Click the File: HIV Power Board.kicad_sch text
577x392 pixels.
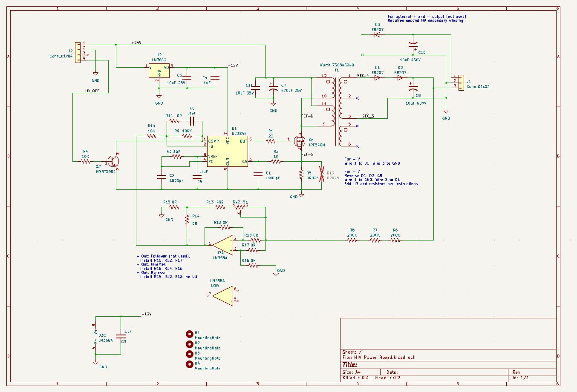[x=379, y=358]
